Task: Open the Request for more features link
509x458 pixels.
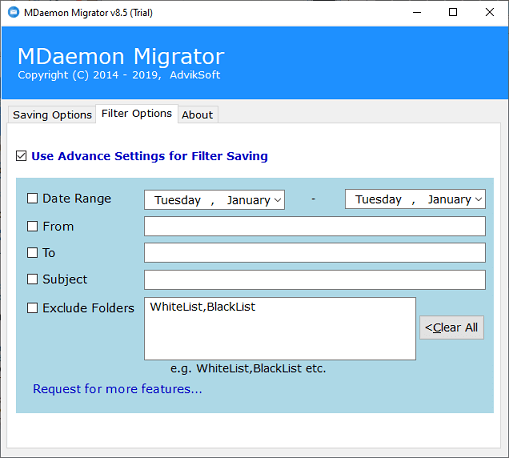Action: click(x=117, y=389)
